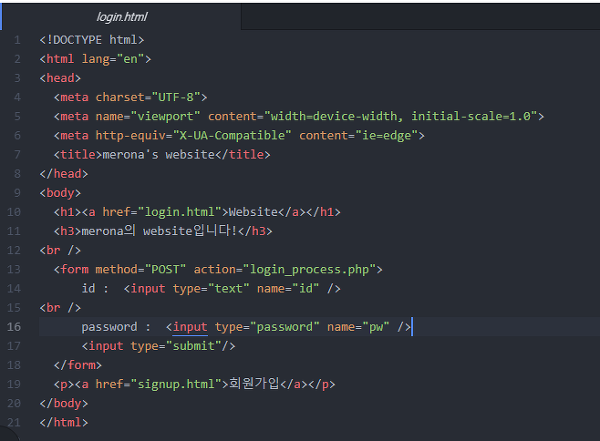Click the "id :" label text on line 14
This screenshot has width=600, height=441.
tap(95, 288)
